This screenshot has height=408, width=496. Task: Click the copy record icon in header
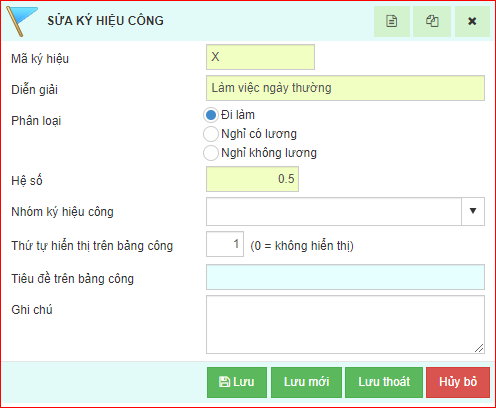432,21
